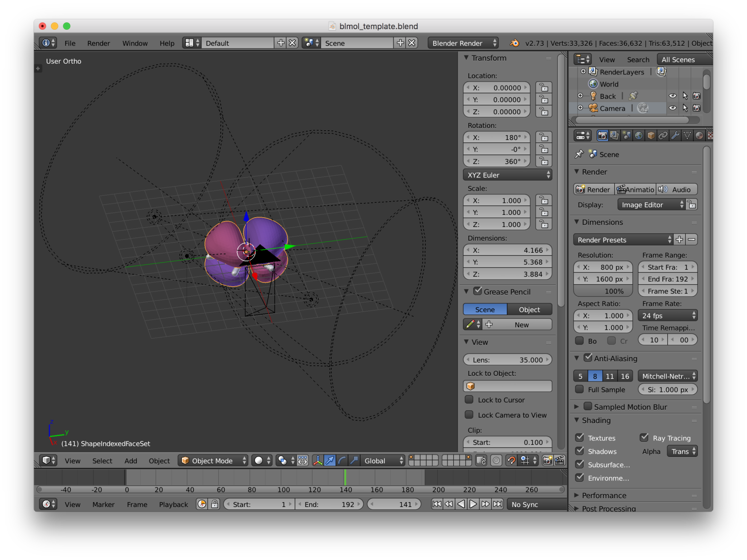Open the Render properties tab (camera icon)

click(602, 135)
